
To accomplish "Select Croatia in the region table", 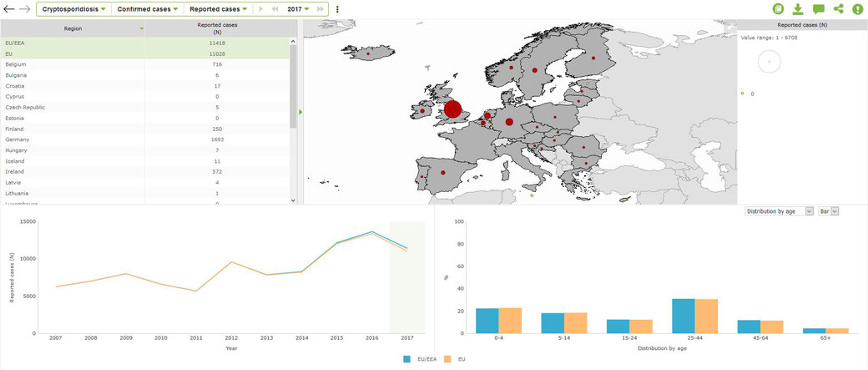I will click(145, 86).
